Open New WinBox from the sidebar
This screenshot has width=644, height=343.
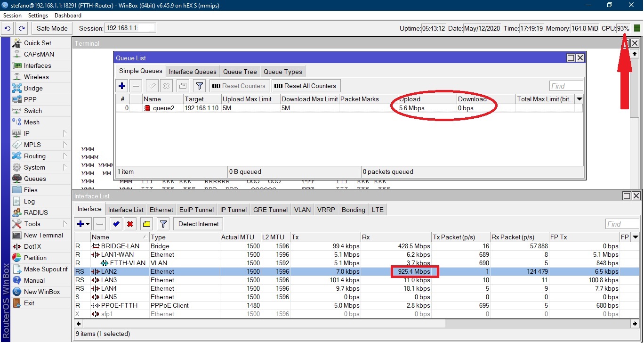click(42, 292)
